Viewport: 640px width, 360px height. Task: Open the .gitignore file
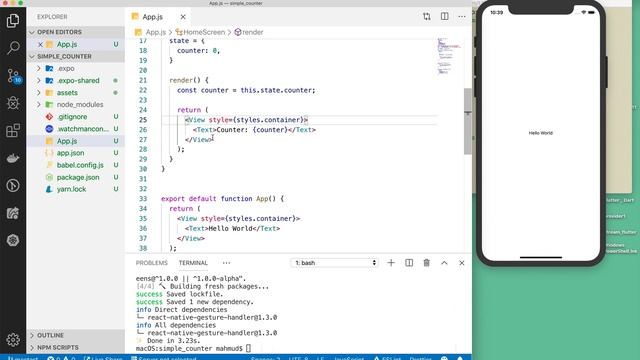pyautogui.click(x=76, y=117)
